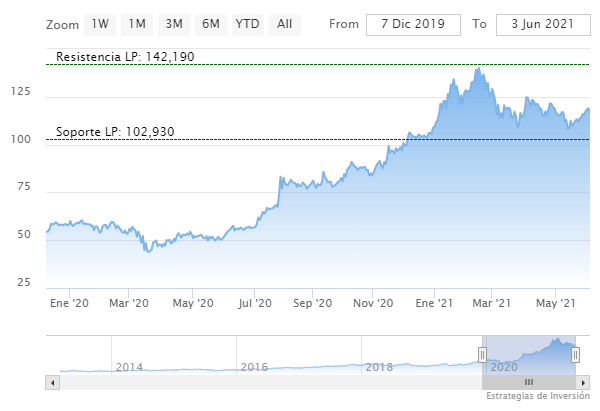Click the Soporte LP: 102,930 label
Viewport: 600px width, 411px height.
coord(116,131)
